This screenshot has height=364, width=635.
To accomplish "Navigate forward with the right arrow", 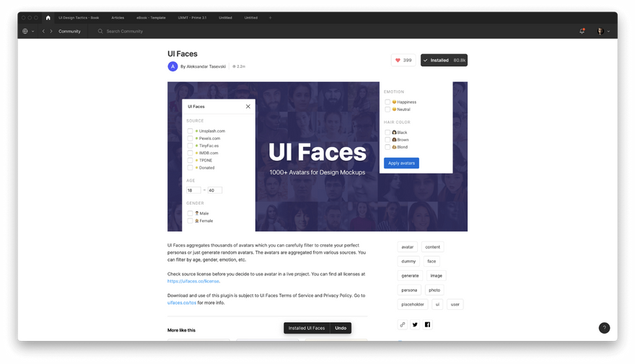I will tap(51, 31).
